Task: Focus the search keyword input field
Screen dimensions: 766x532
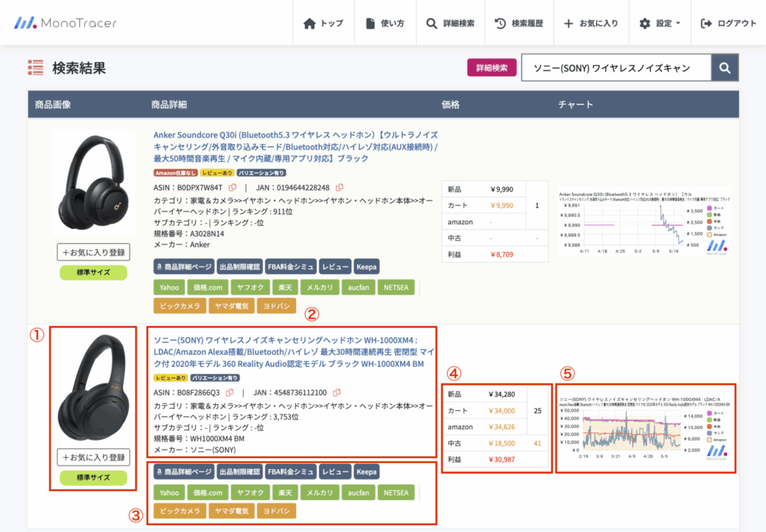Action: click(x=616, y=67)
